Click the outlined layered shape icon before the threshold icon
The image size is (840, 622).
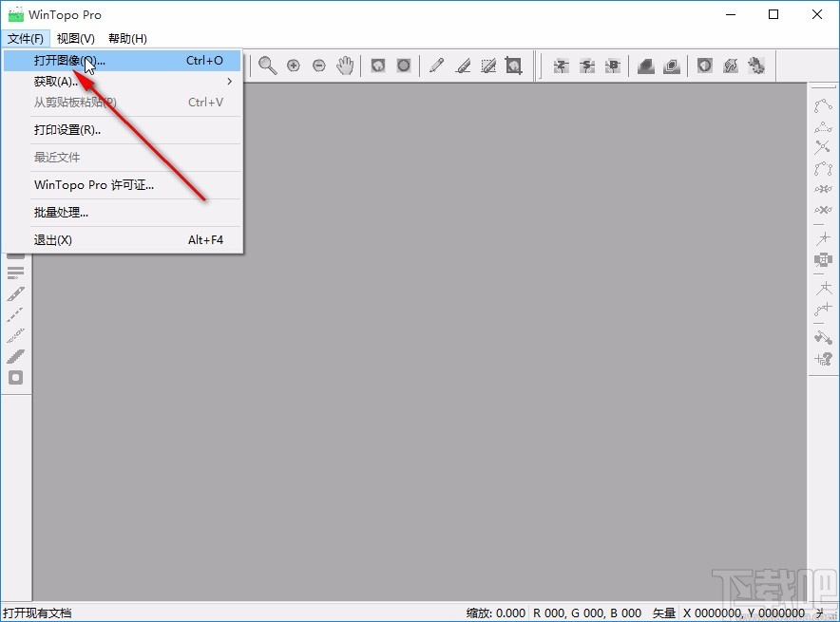[x=671, y=66]
